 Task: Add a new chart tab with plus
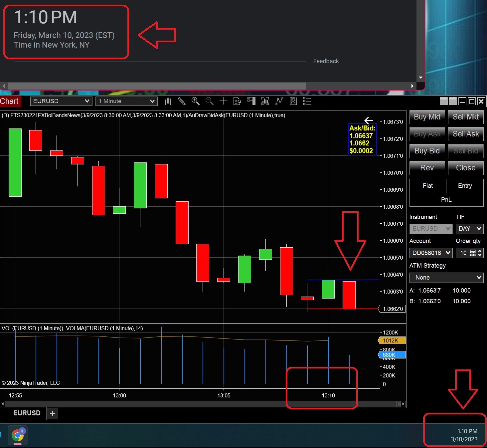point(52,413)
